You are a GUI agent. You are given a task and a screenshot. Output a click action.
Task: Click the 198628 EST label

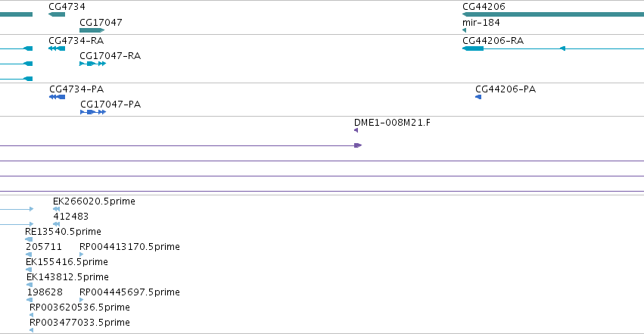pos(45,292)
